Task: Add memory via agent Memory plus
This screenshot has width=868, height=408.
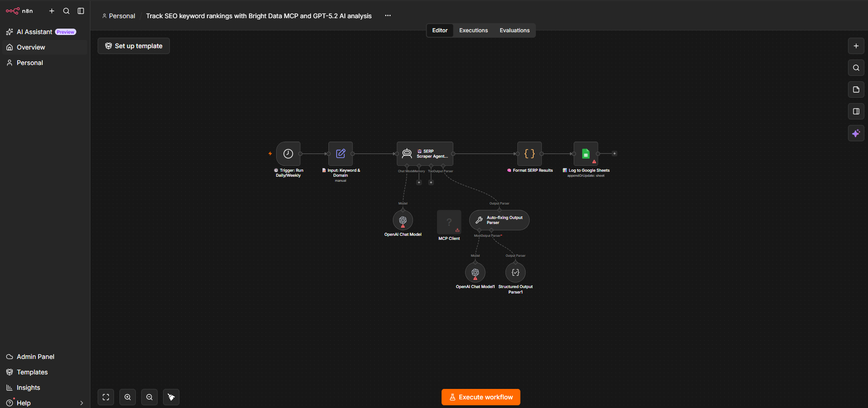Action: [419, 182]
